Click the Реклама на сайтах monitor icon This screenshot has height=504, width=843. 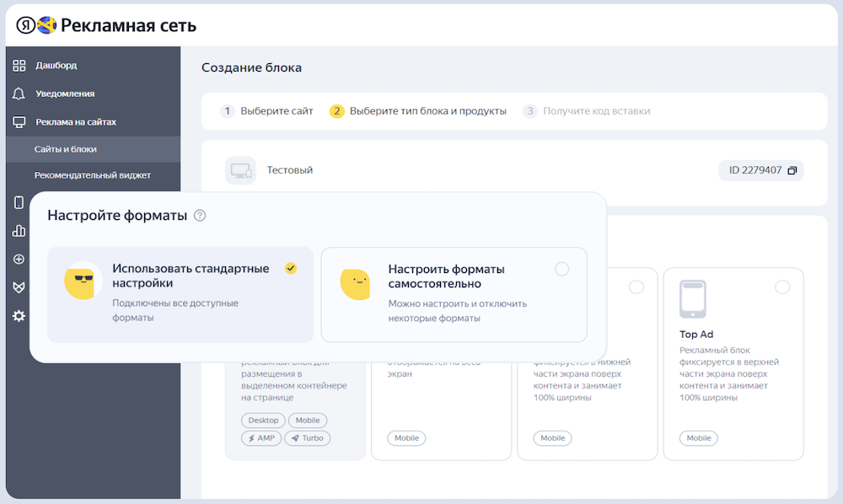(19, 122)
